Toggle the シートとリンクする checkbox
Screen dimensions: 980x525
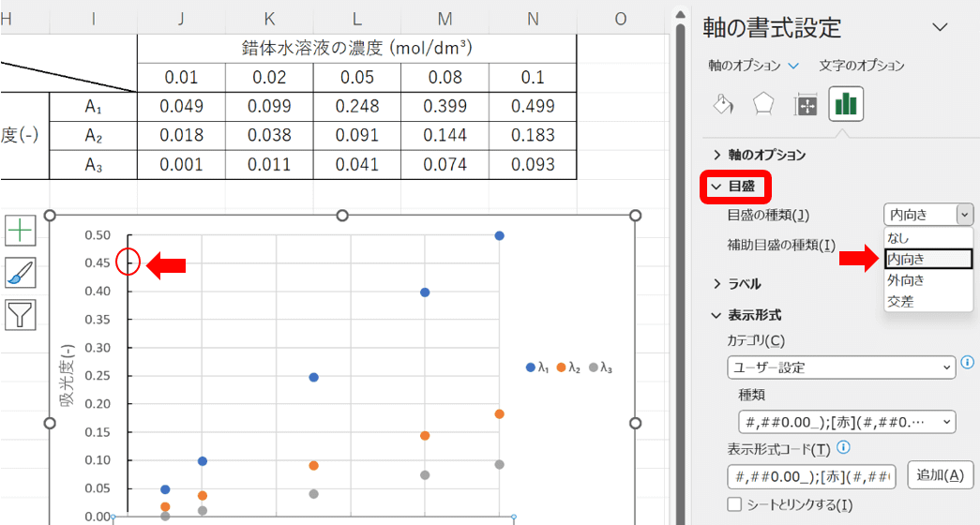click(735, 504)
